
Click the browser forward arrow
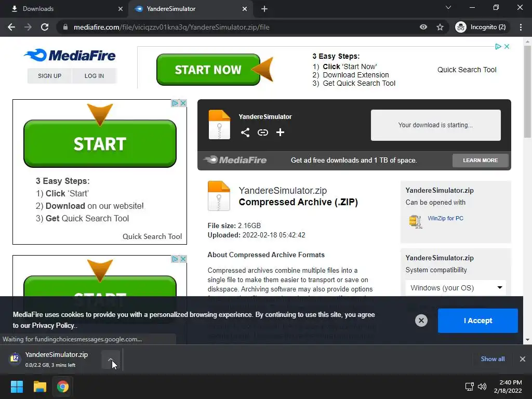click(28, 27)
